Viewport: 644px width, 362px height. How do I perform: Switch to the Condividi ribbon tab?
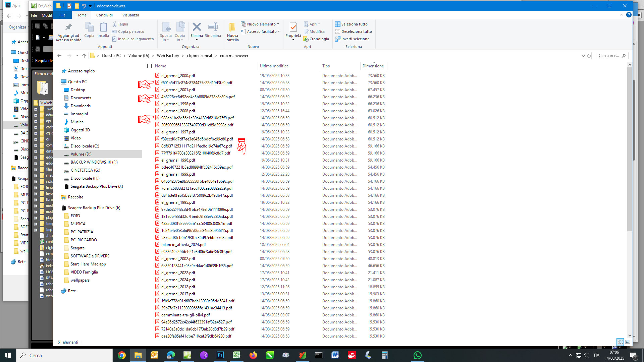[104, 15]
